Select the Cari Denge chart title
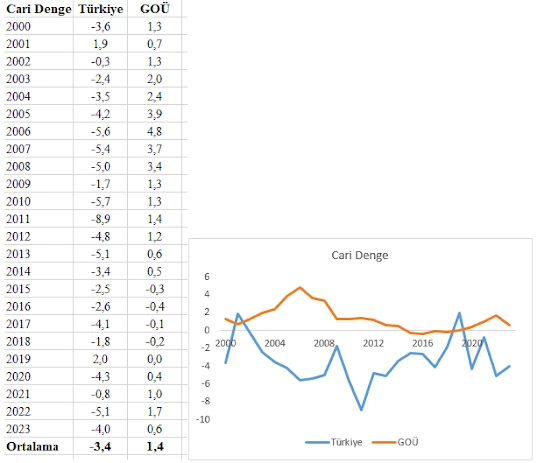537x463 pixels. click(x=360, y=255)
